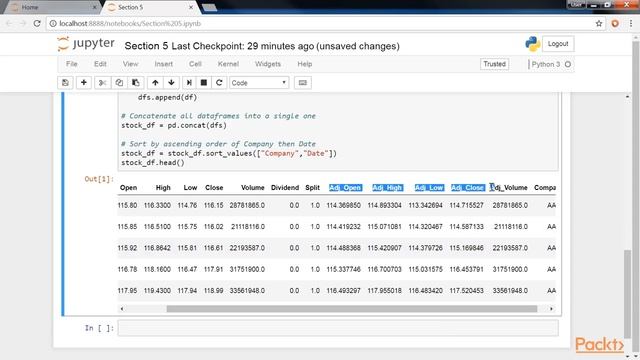640x360 pixels.
Task: Click the cell value 114.715527
Action: click(x=467, y=205)
